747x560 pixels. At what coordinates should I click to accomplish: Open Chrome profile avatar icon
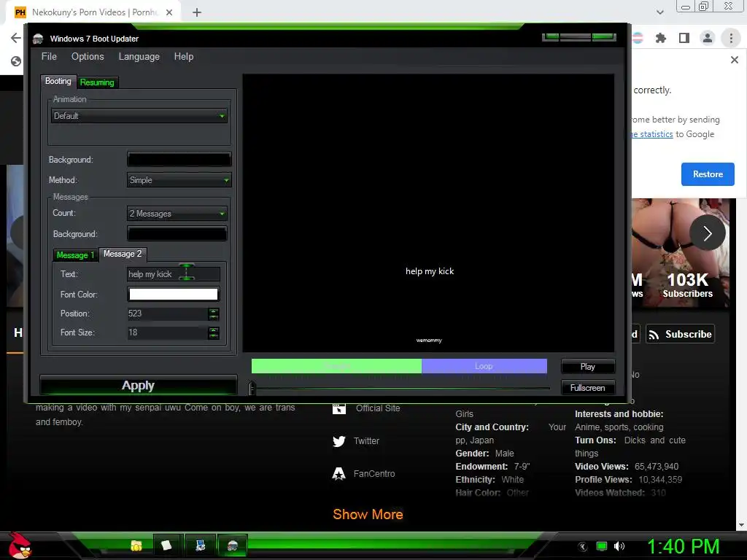(x=708, y=38)
